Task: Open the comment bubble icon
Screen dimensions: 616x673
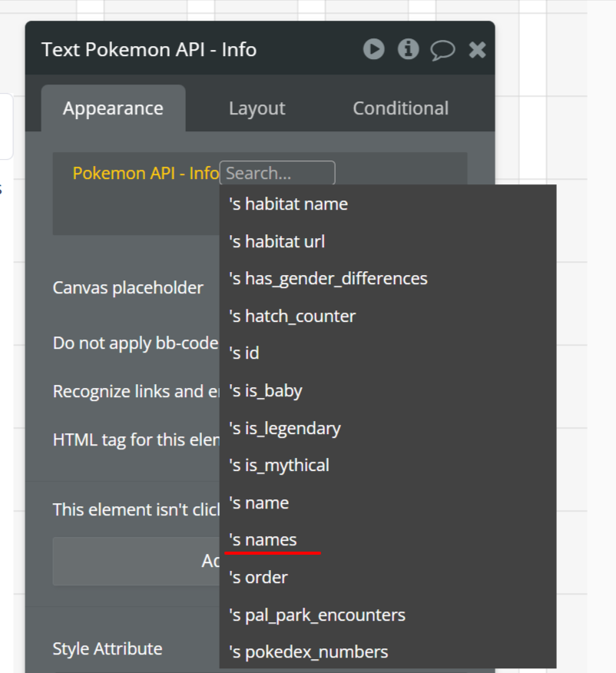Action: click(442, 50)
